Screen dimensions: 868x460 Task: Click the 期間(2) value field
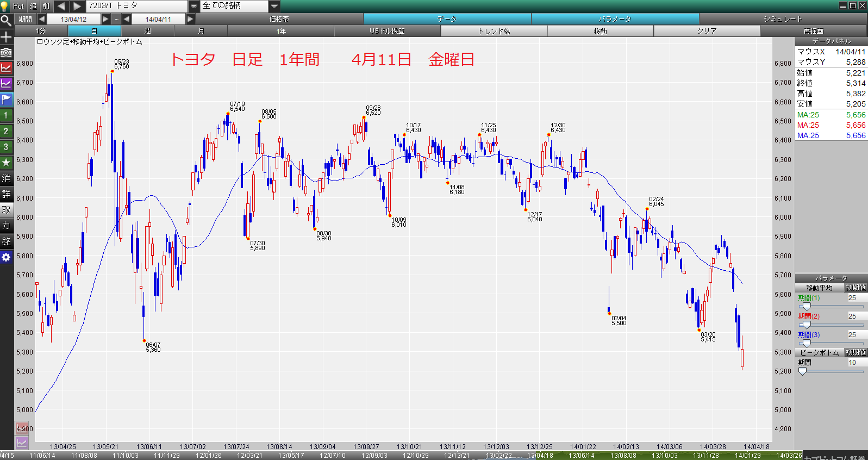coord(857,316)
